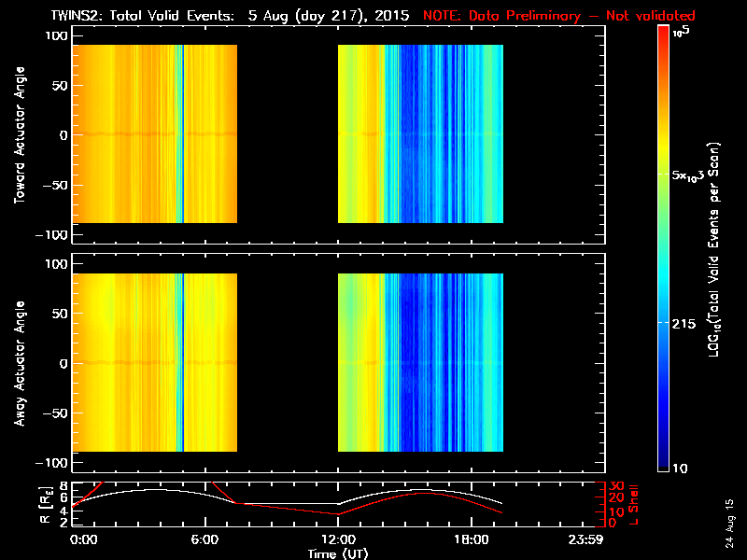Image resolution: width=747 pixels, height=560 pixels.
Task: Click the black data gap in Away panel
Action: pos(287,363)
